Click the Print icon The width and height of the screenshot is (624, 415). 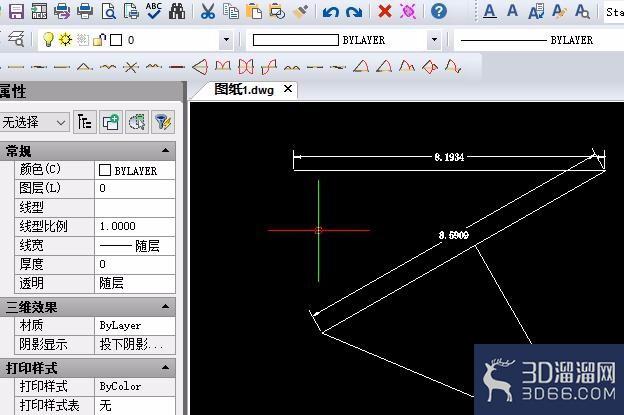coord(85,11)
